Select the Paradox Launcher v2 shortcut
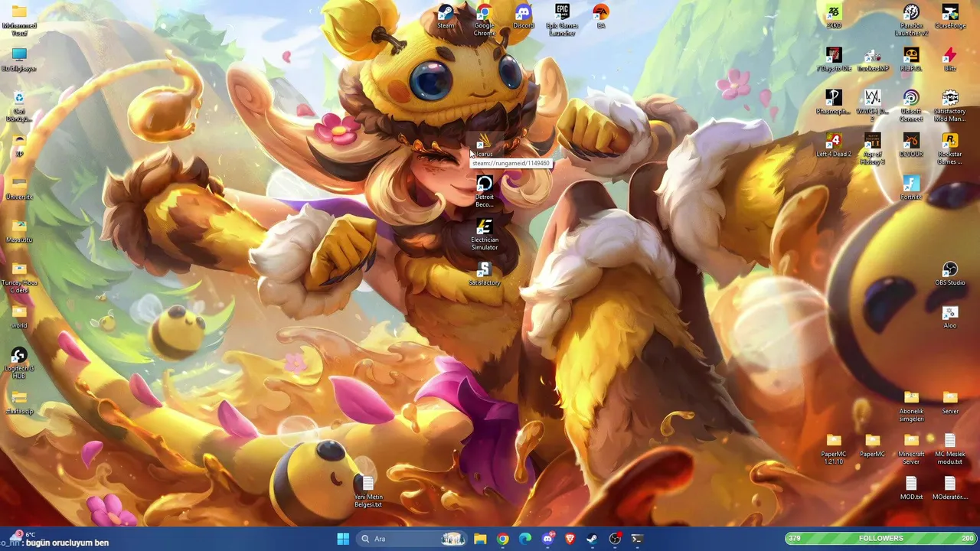Viewport: 980px width, 551px height. pyautogui.click(x=911, y=20)
